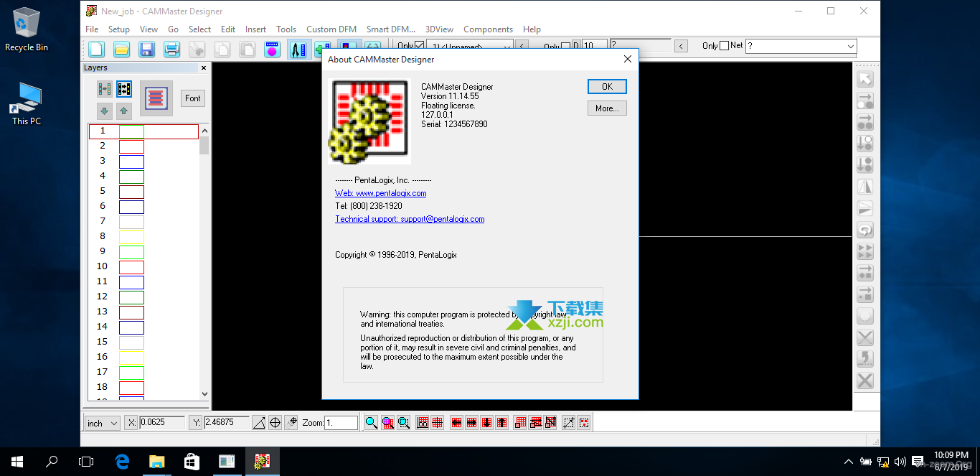This screenshot has width=980, height=476.
Task: Click the New job toolbar icon
Action: (96, 49)
